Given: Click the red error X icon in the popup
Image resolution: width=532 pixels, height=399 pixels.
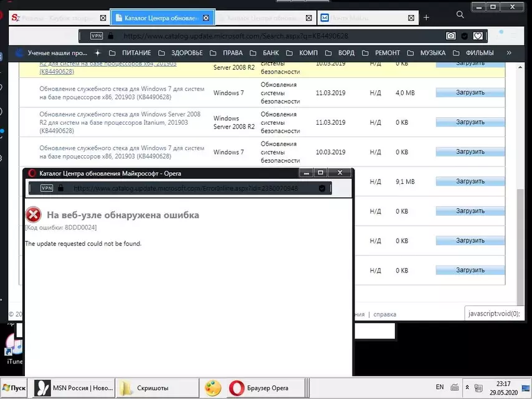Looking at the screenshot, I should (x=33, y=214).
